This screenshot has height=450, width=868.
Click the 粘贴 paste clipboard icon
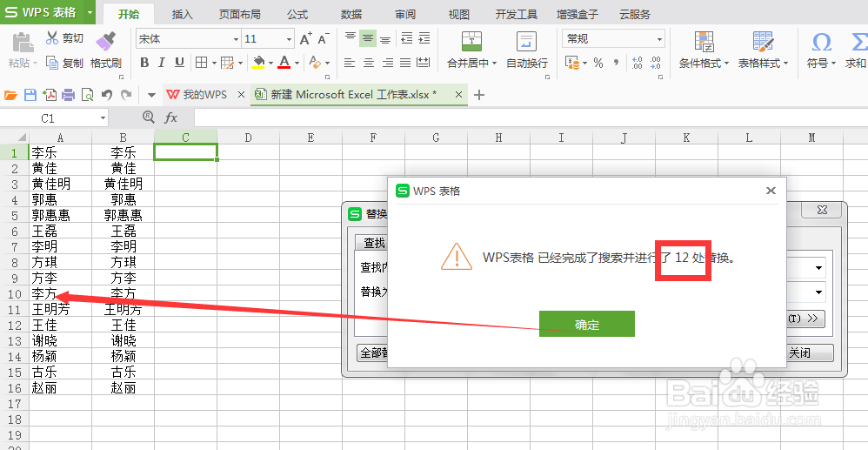(x=23, y=42)
